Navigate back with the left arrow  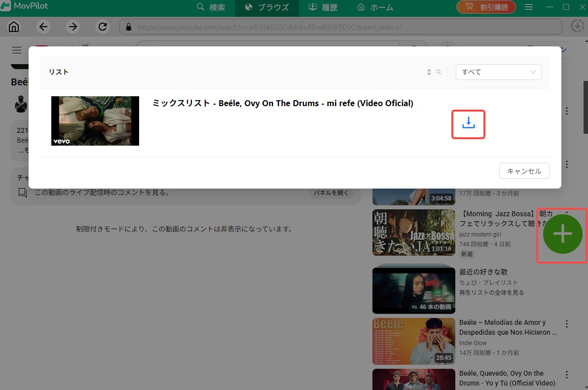click(43, 27)
